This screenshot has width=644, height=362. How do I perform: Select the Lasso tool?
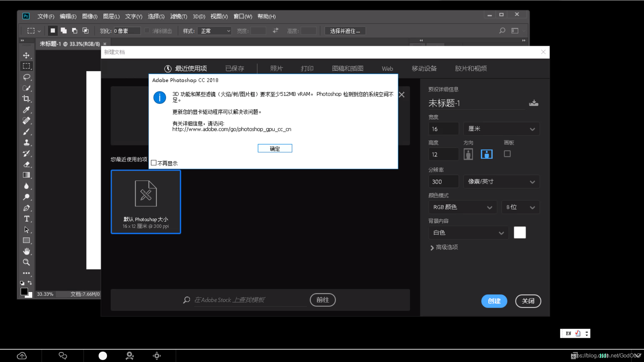26,77
